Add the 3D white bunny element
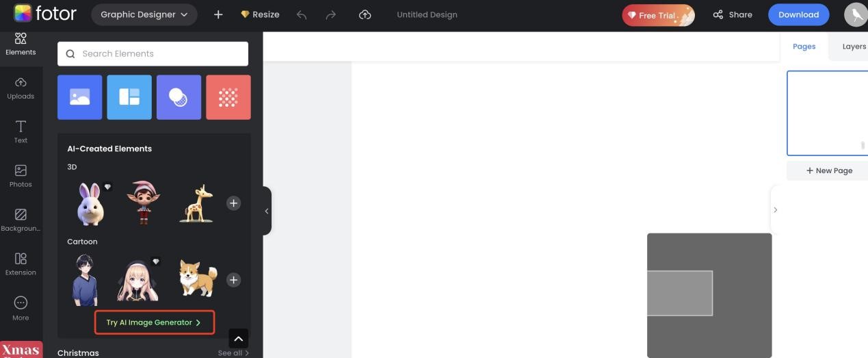 pyautogui.click(x=90, y=203)
